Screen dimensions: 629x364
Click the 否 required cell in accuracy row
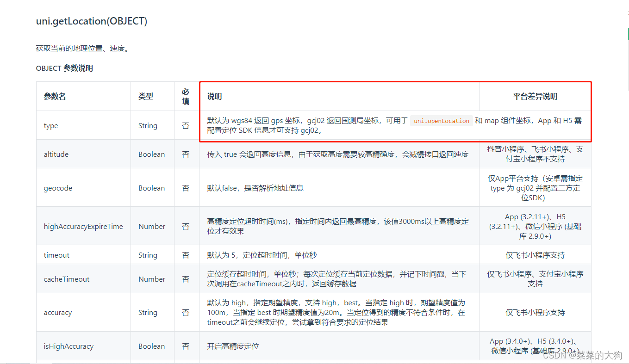point(186,312)
